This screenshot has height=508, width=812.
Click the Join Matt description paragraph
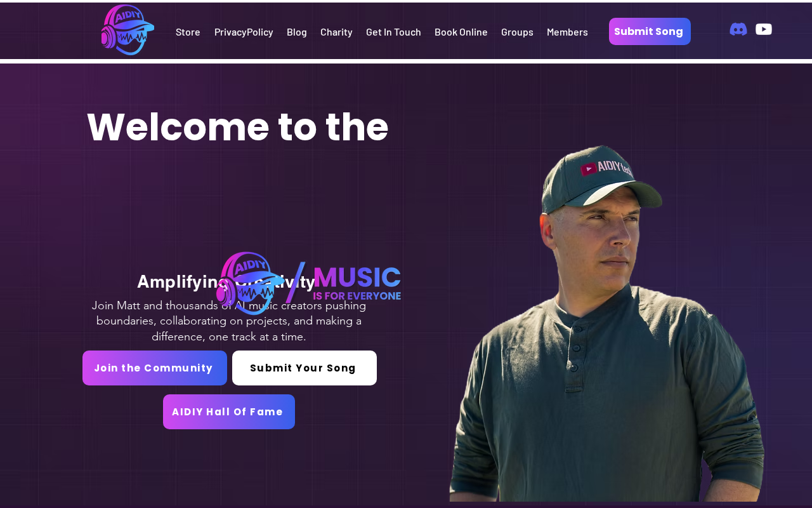[x=229, y=321]
